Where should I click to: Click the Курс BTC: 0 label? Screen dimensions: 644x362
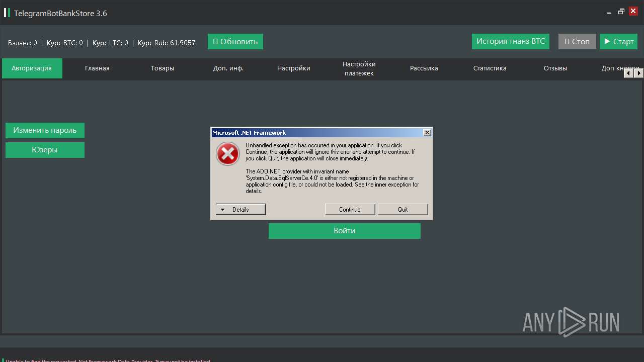pos(65,43)
